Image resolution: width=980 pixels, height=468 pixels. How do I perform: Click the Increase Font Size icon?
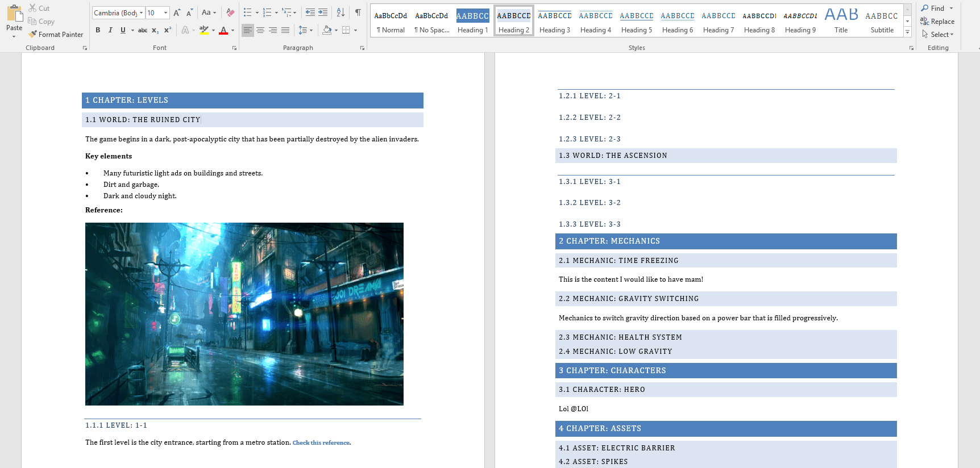177,12
